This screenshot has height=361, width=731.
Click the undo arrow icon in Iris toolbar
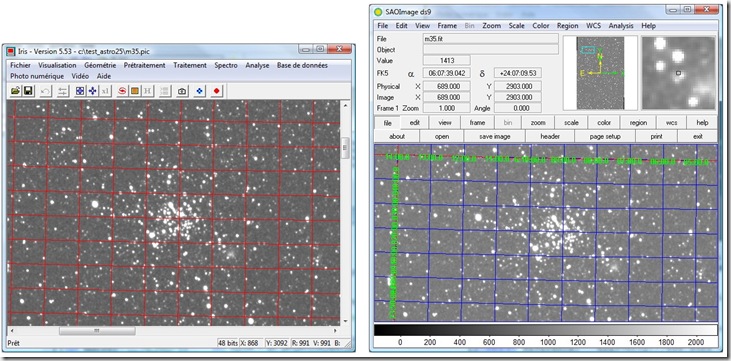click(x=45, y=91)
